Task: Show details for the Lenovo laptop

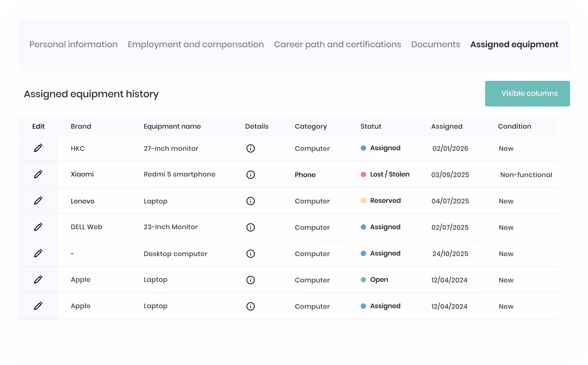Action: 251,201
